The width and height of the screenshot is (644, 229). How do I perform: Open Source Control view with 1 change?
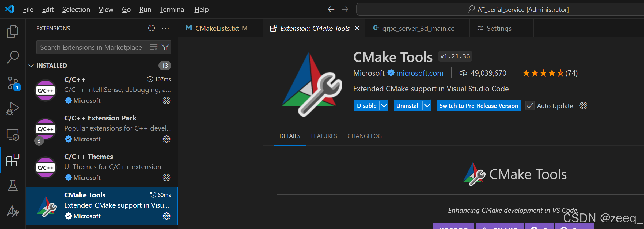[x=13, y=83]
